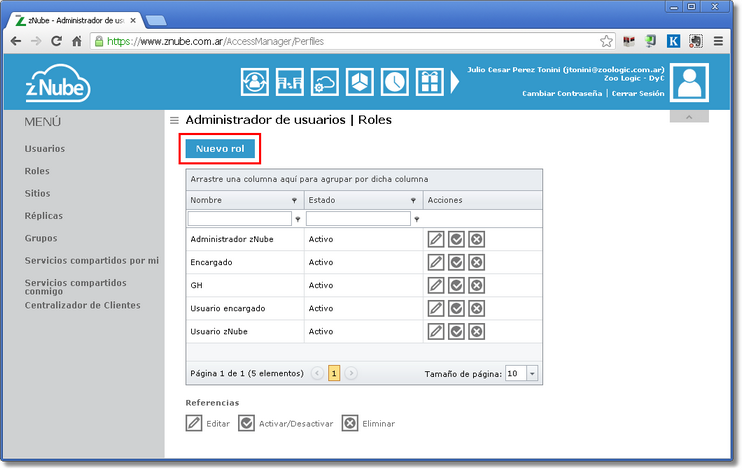The image size is (742, 470).
Task: Activate/deactivate the Administrador zNube role
Action: pyautogui.click(x=456, y=239)
